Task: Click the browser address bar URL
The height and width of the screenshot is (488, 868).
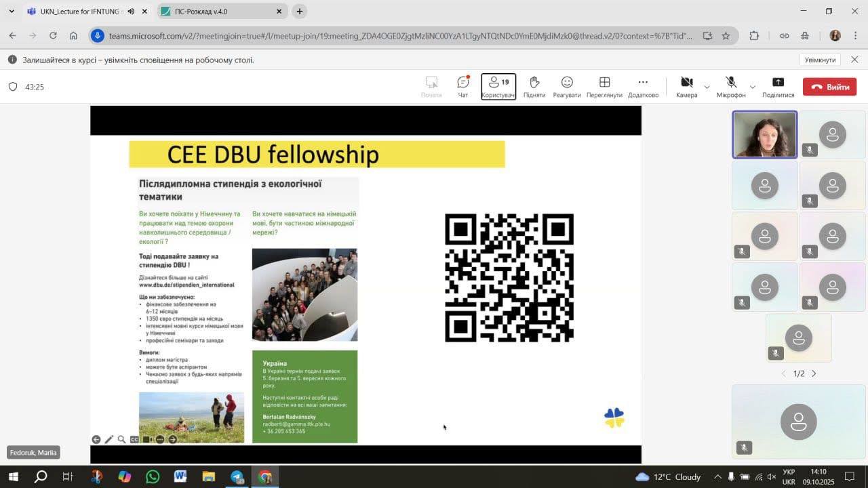Action: [400, 36]
